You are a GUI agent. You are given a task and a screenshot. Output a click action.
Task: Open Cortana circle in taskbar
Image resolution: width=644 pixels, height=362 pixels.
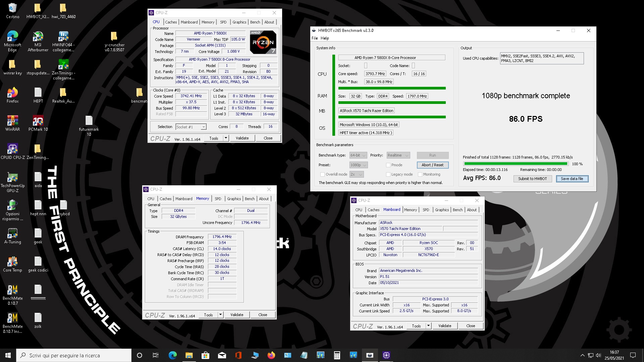click(x=140, y=355)
